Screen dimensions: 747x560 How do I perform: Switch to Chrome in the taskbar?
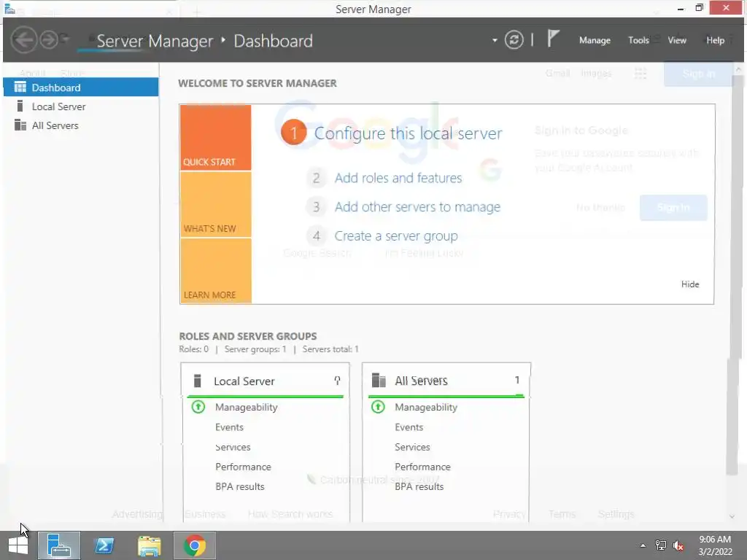194,545
